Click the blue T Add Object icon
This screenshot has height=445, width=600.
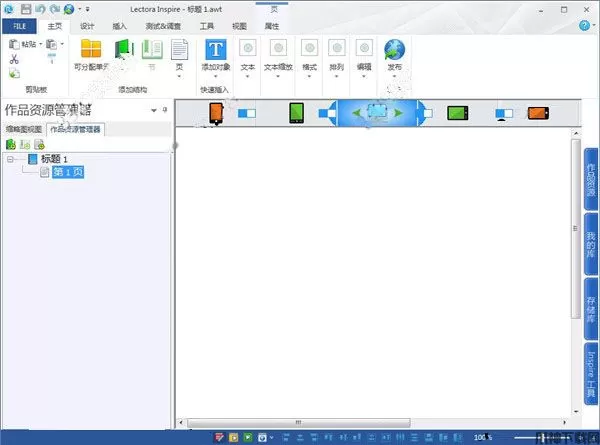tap(215, 49)
